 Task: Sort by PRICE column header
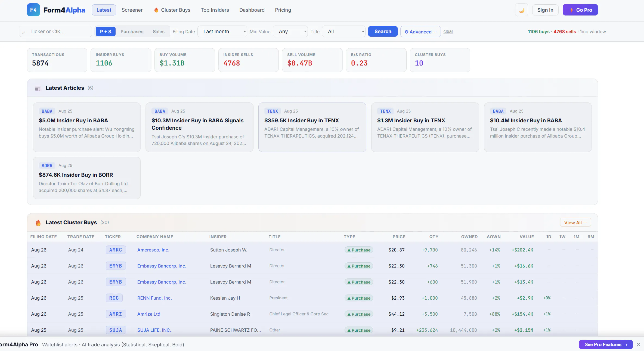tap(399, 237)
